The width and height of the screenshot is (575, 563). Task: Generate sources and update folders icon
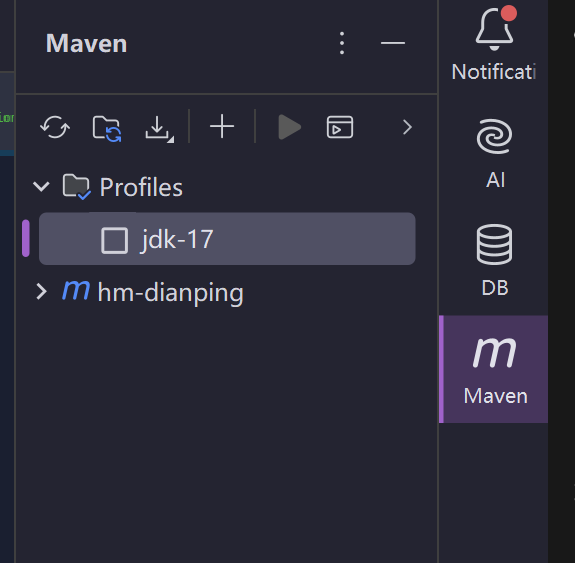[107, 128]
